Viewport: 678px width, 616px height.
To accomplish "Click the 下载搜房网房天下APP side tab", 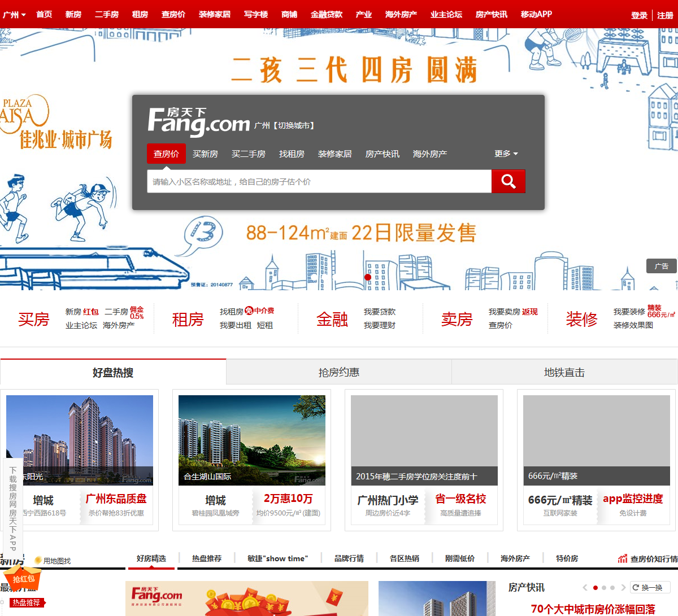I will coord(13,508).
